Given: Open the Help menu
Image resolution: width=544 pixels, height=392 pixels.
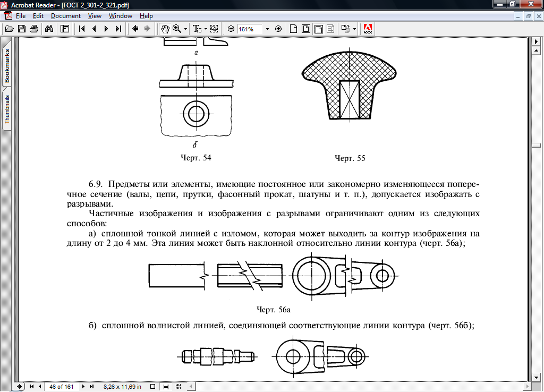Looking at the screenshot, I should click(x=146, y=16).
